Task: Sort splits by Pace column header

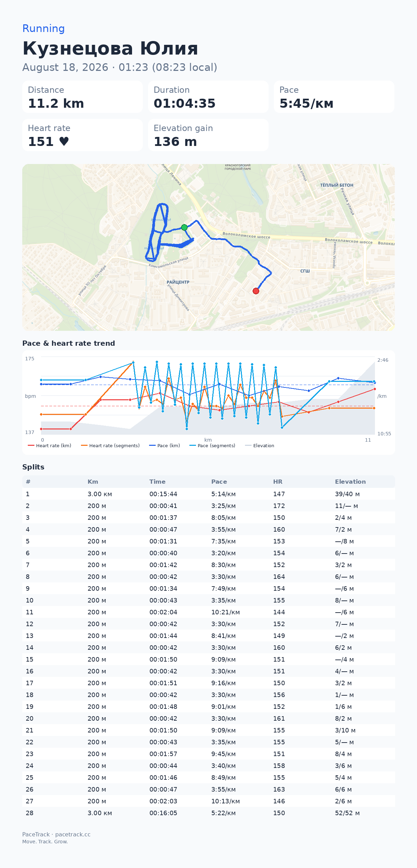Action: coord(219,482)
